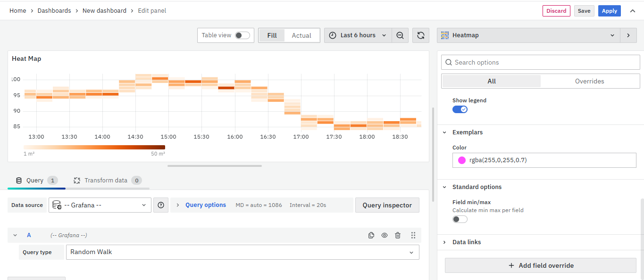Viewport: 644px width, 280px height.
Task: Click the arrow next to Heatmap picker
Action: [x=628, y=35]
